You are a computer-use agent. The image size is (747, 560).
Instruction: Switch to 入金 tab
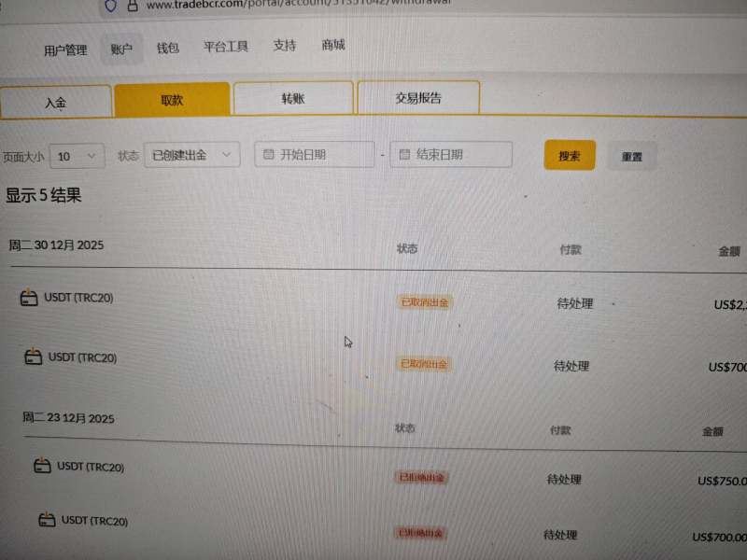click(56, 102)
